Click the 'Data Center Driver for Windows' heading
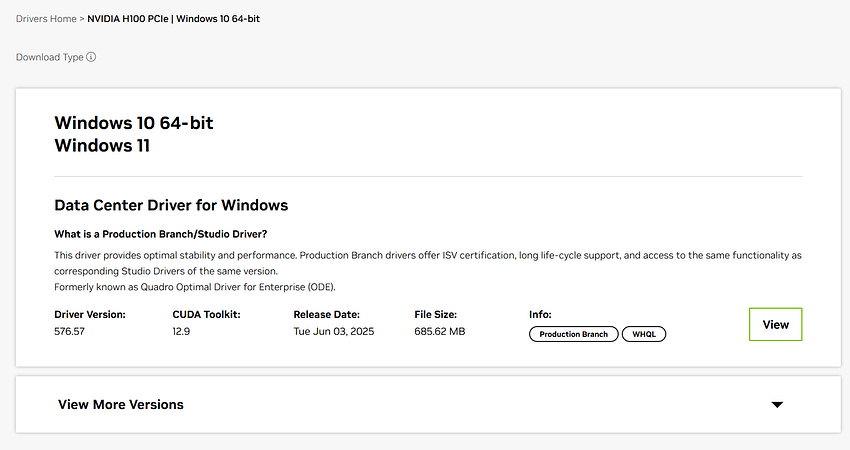Viewport: 850px width, 450px height. coord(171,205)
